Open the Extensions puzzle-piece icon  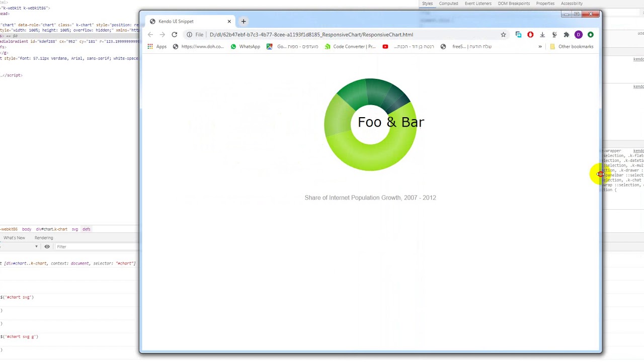pyautogui.click(x=567, y=35)
